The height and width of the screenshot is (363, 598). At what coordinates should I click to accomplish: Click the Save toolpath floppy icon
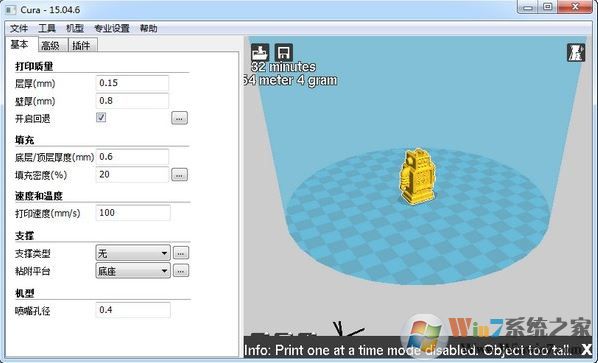(x=283, y=53)
